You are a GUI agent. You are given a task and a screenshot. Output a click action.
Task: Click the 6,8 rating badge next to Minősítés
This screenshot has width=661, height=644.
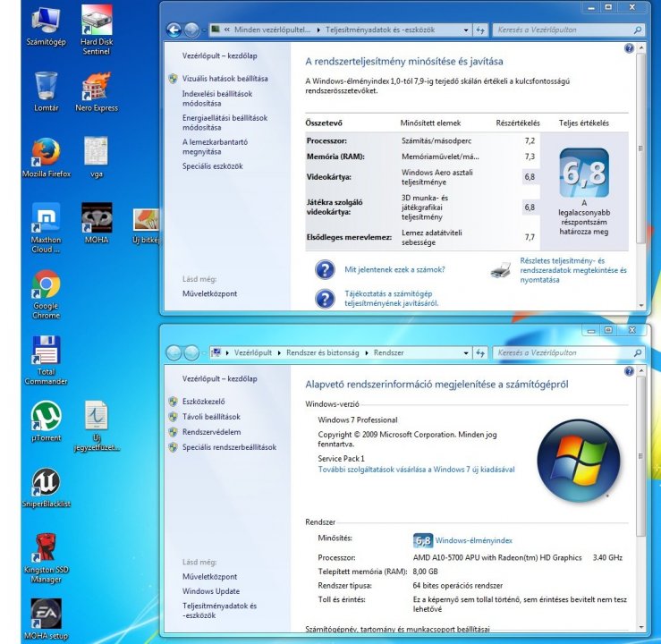423,540
